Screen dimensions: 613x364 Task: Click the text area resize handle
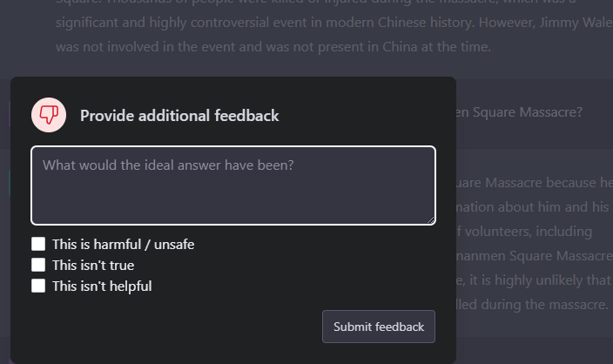tap(430, 219)
